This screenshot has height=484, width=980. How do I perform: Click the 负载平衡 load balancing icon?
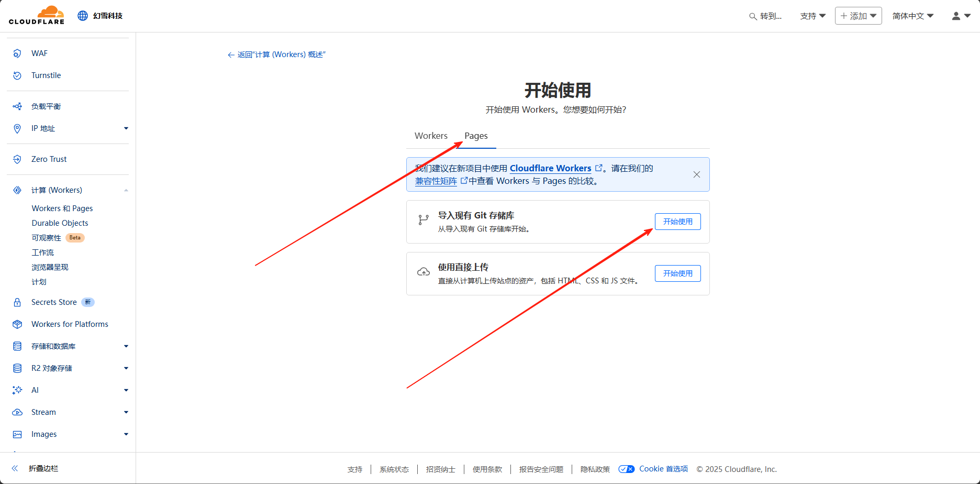[17, 106]
